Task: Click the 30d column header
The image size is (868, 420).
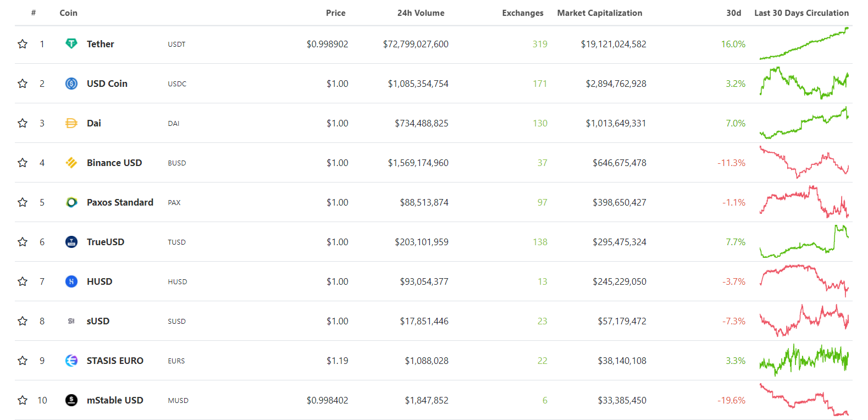Action: pyautogui.click(x=733, y=13)
